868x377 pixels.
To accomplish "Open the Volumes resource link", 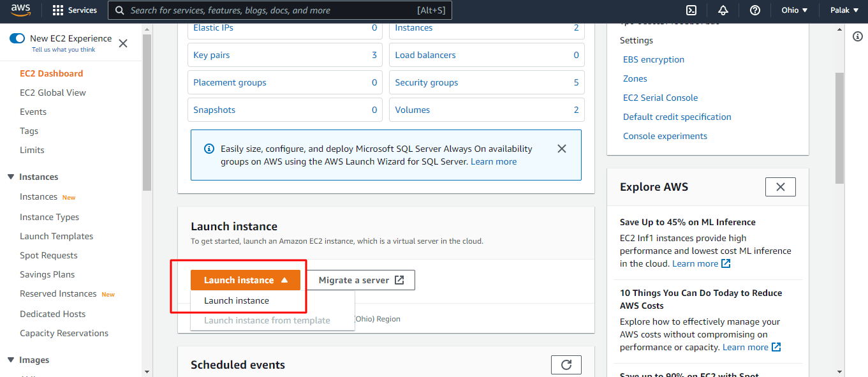I will pos(413,110).
